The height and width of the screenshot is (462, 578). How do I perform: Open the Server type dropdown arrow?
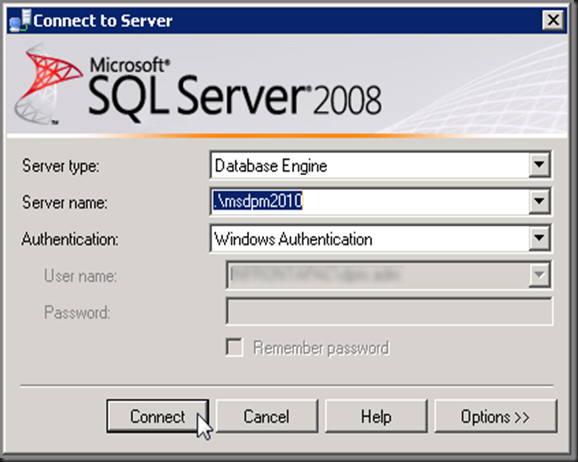point(539,164)
